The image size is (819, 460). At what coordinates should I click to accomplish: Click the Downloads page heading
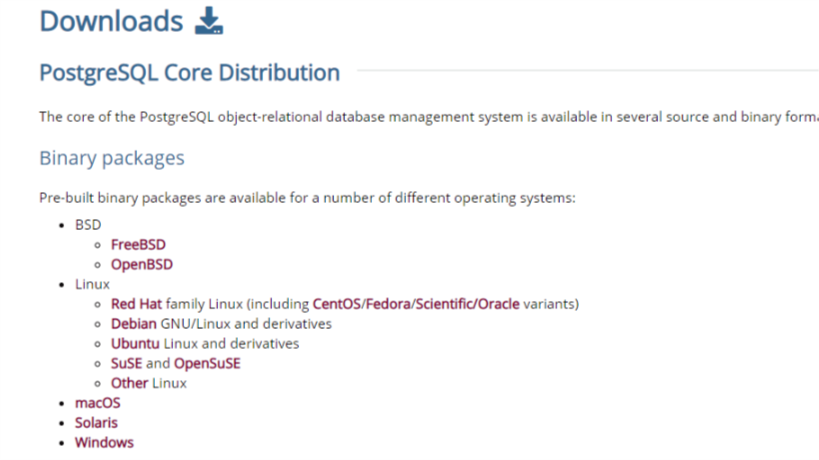point(111,21)
